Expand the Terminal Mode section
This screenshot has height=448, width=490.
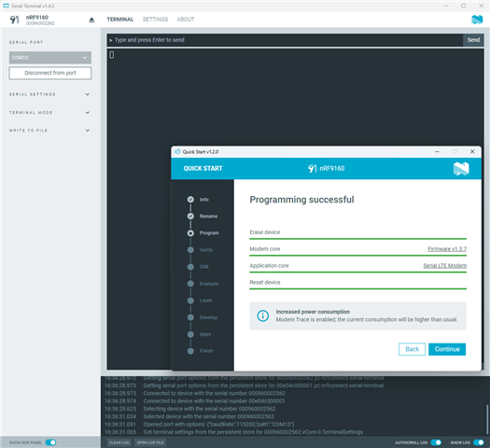49,113
